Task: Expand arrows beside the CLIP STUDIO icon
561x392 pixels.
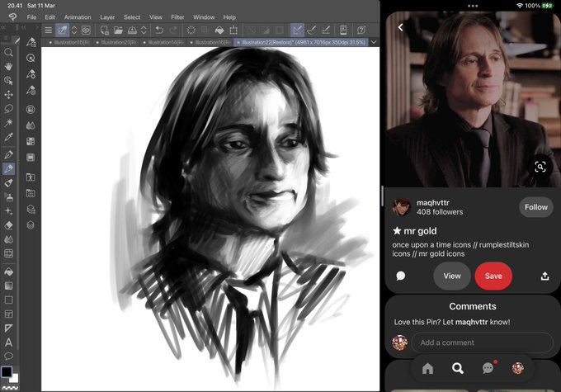Action: pyautogui.click(x=74, y=30)
